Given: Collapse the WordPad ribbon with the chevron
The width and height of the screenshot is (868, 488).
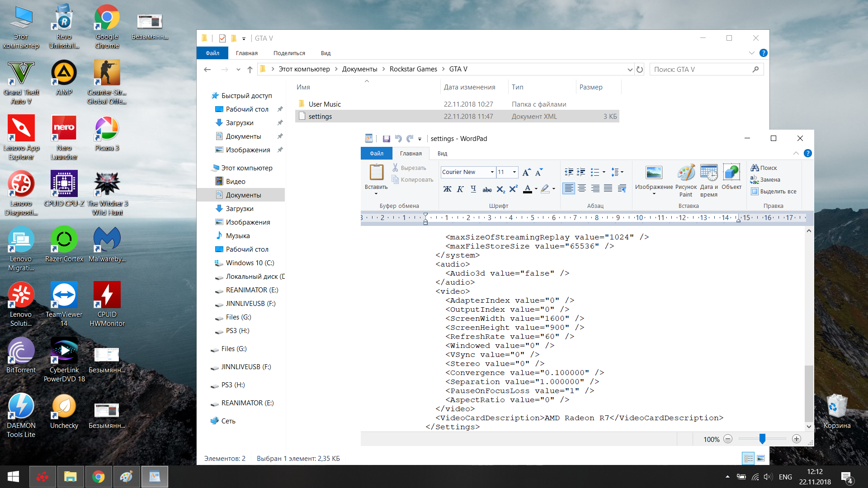Looking at the screenshot, I should click(796, 153).
